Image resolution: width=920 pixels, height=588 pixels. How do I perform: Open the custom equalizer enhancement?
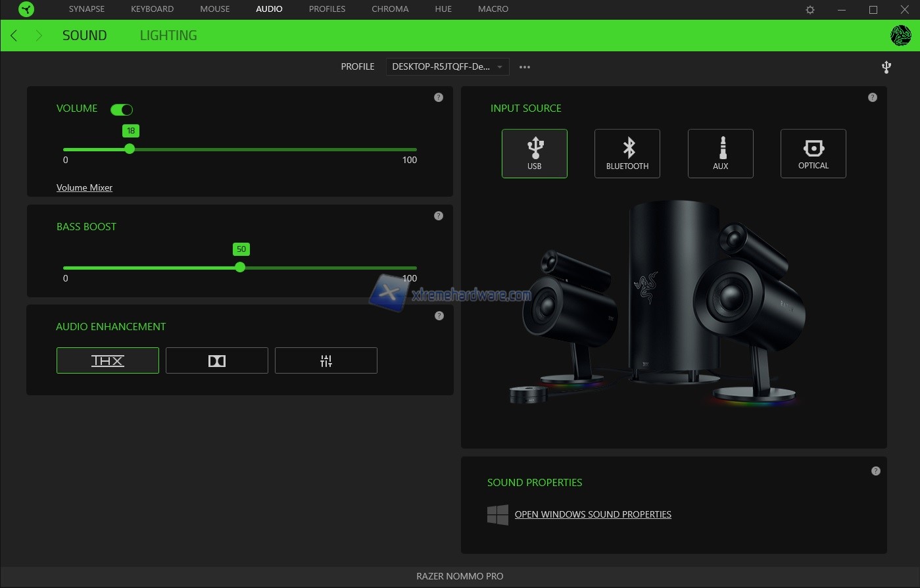(326, 360)
